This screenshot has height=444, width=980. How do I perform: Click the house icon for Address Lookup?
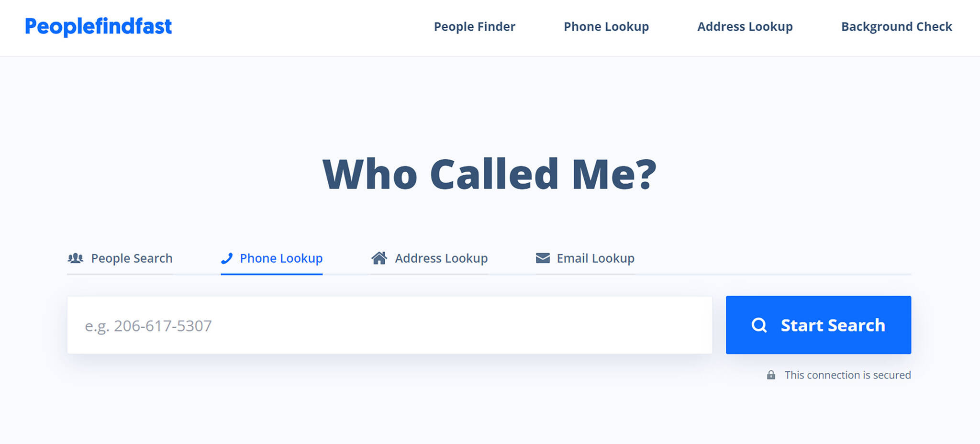point(379,258)
